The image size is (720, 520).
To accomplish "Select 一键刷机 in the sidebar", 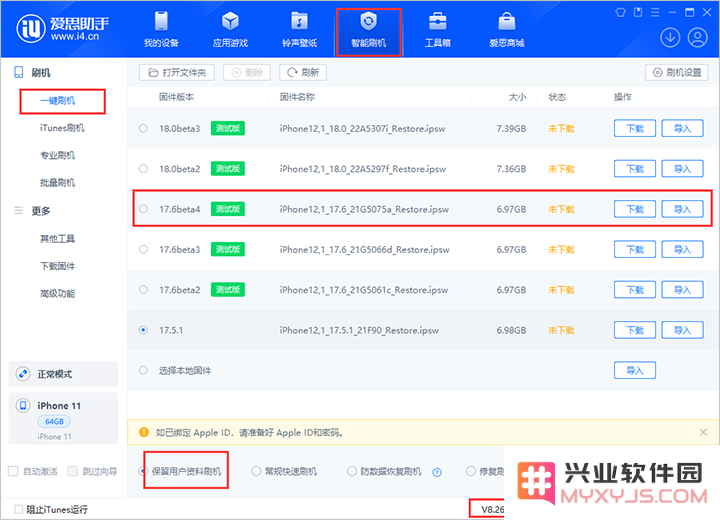I will tap(58, 101).
